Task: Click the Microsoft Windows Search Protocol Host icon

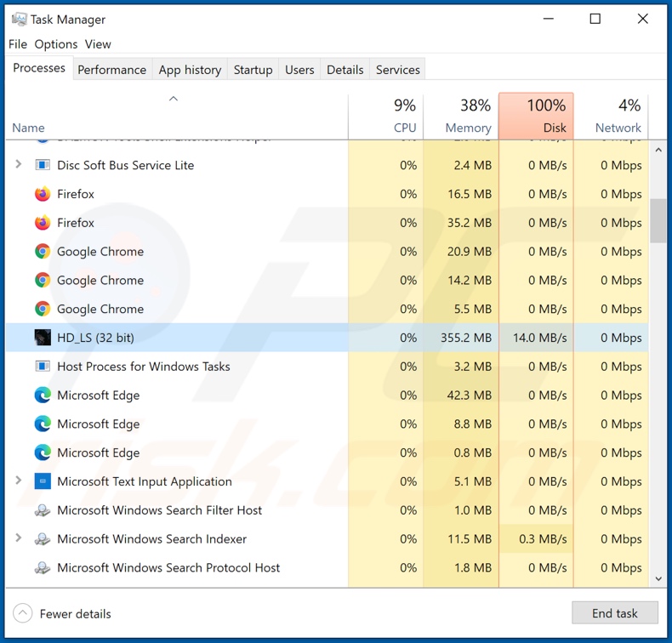Action: 43,567
